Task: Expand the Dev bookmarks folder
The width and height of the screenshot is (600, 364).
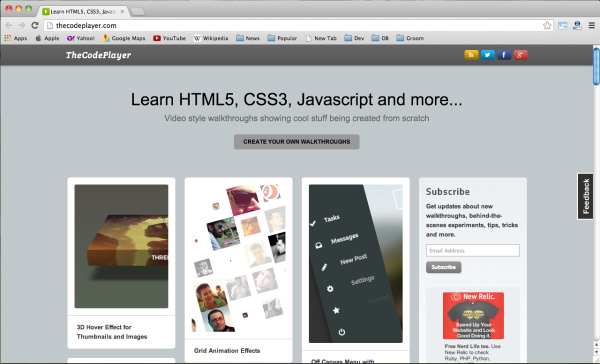Action: click(354, 38)
